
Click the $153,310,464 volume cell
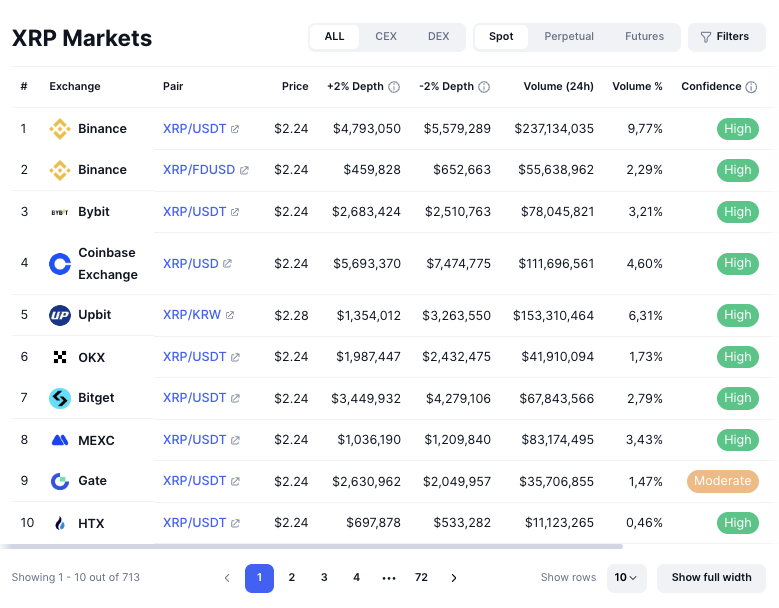(x=553, y=315)
